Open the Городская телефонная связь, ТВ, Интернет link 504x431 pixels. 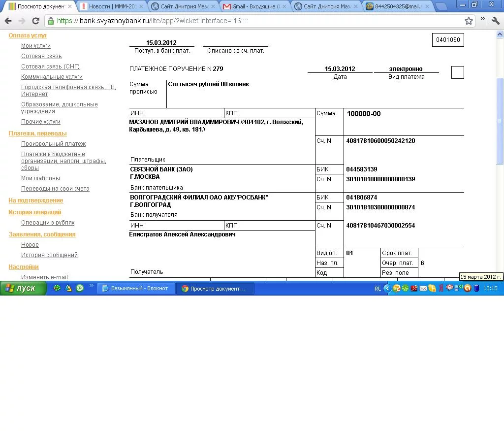coord(68,90)
